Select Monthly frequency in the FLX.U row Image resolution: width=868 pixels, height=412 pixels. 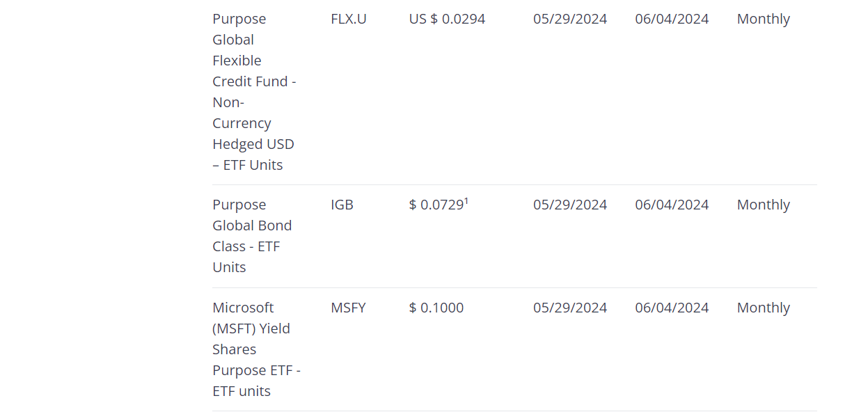point(763,19)
